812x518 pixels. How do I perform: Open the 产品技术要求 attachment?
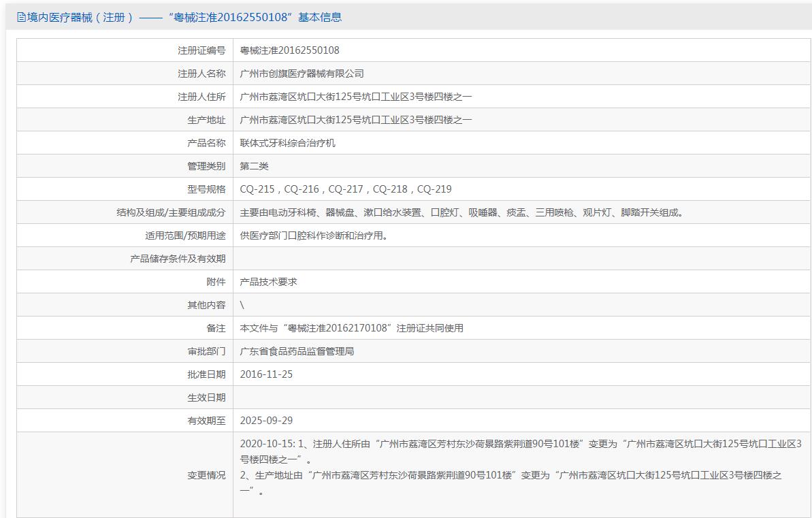[268, 282]
